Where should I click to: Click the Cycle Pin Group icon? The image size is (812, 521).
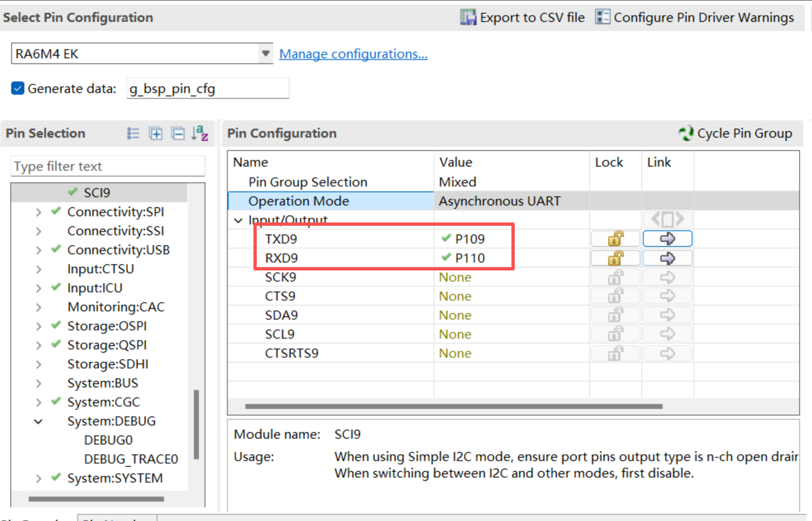click(686, 133)
